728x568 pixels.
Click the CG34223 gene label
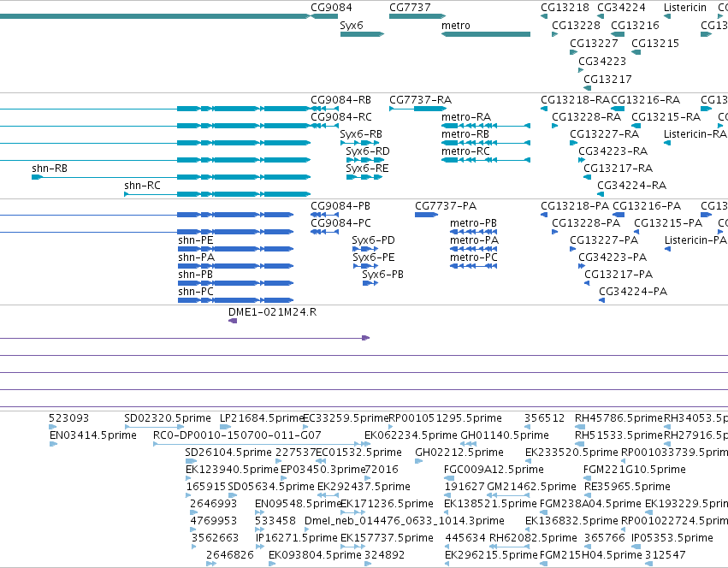tap(602, 62)
